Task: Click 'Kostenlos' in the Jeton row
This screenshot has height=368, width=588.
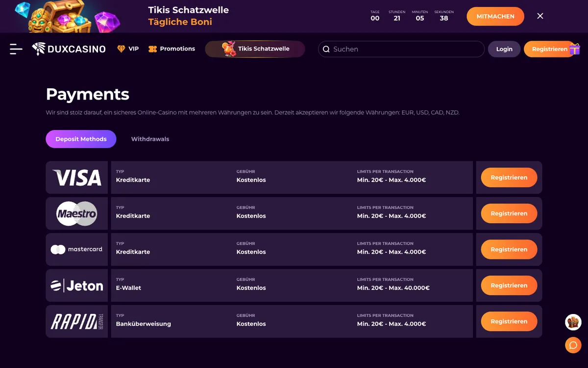Action: click(x=251, y=288)
